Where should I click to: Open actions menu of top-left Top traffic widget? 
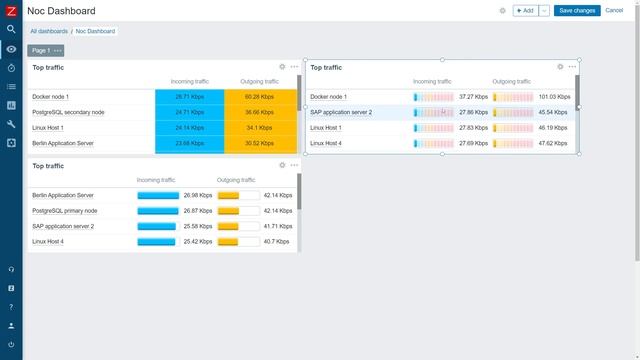(x=294, y=67)
